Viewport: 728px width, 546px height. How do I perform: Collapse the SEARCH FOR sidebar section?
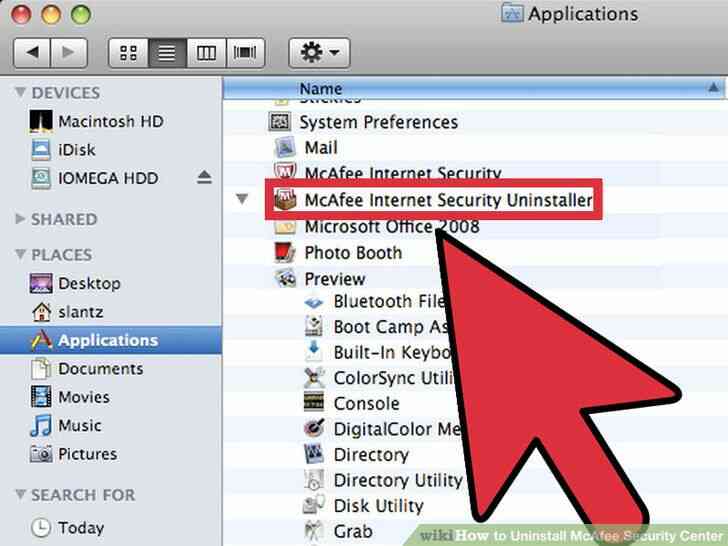coord(20,494)
